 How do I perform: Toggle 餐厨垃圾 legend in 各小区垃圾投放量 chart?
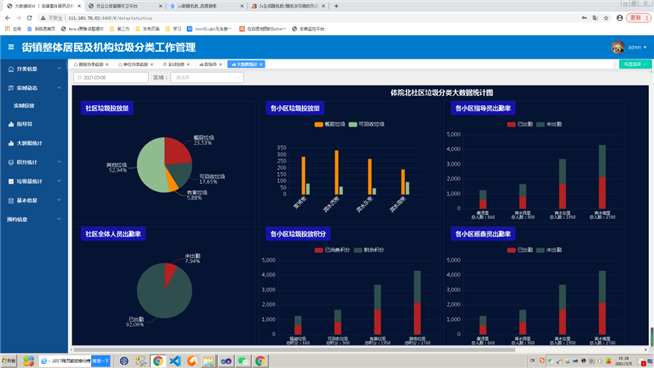[330, 124]
